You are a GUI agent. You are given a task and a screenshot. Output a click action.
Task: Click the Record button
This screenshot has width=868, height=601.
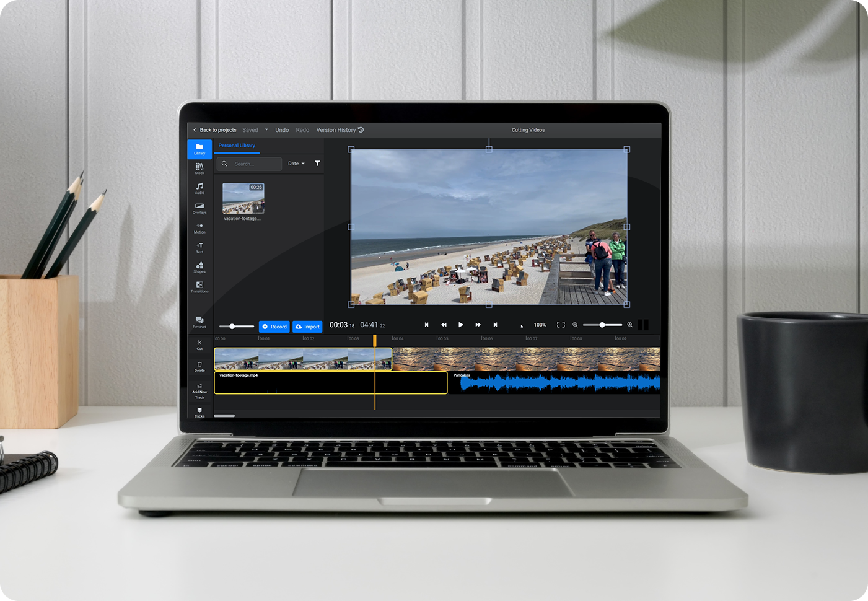274,327
